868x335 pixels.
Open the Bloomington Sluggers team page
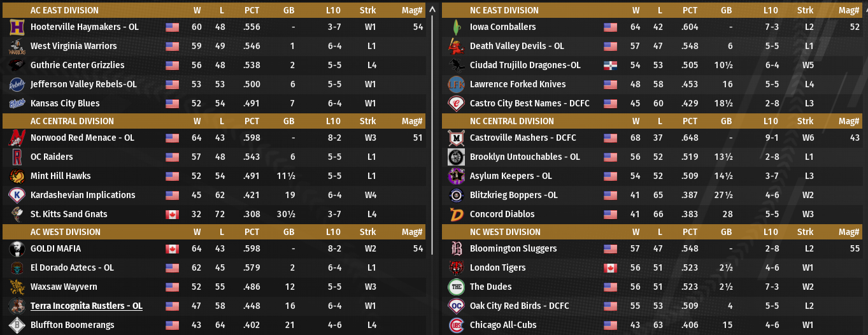coord(513,249)
